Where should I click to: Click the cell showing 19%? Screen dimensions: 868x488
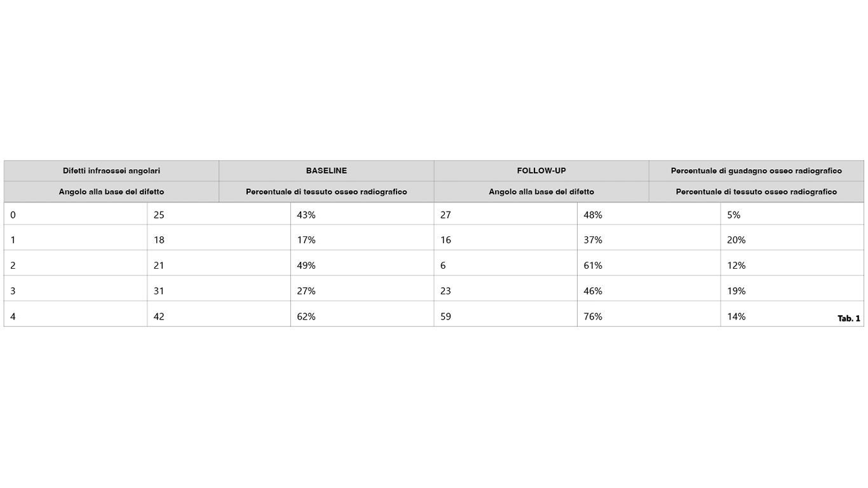792,291
